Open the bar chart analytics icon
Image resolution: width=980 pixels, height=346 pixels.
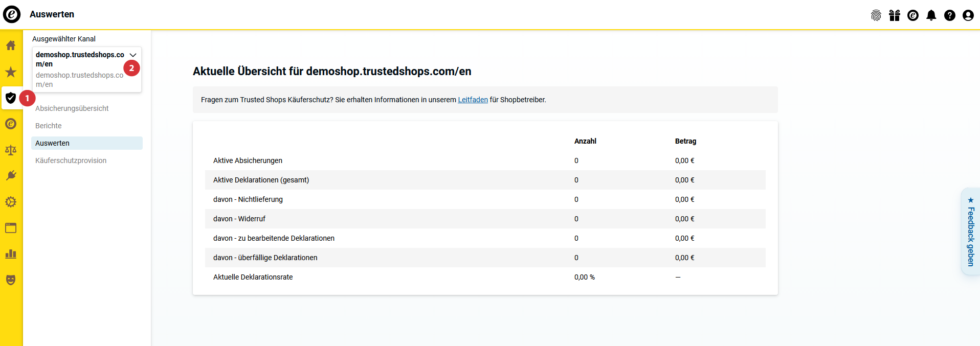click(x=11, y=254)
